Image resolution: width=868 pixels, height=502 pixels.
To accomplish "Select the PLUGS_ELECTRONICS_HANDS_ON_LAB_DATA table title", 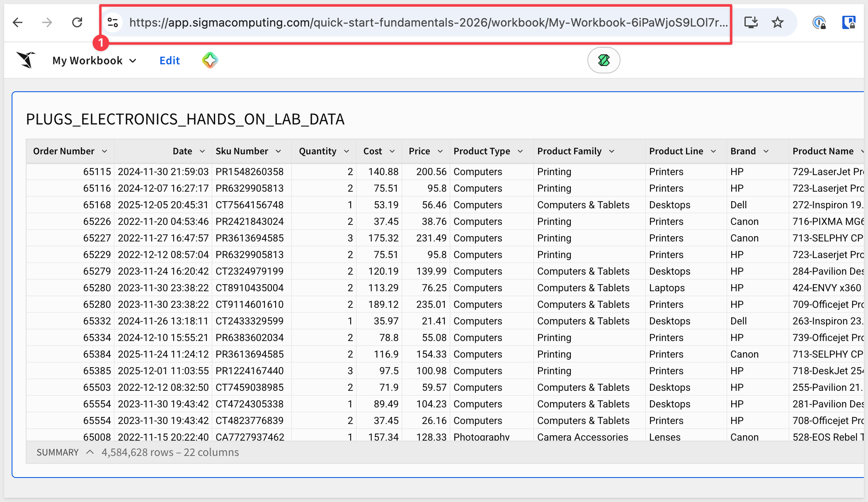I will 185,119.
